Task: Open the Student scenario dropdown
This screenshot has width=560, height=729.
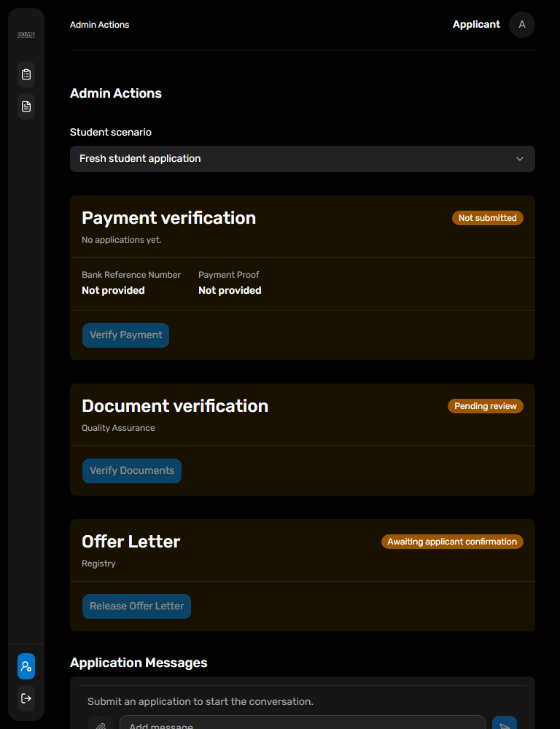Action: [x=303, y=159]
